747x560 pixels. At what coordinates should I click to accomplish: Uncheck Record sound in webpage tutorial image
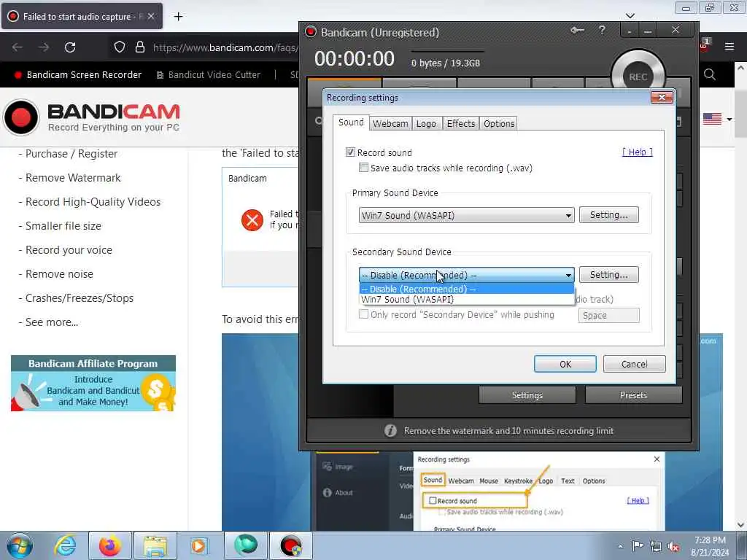tap(433, 500)
